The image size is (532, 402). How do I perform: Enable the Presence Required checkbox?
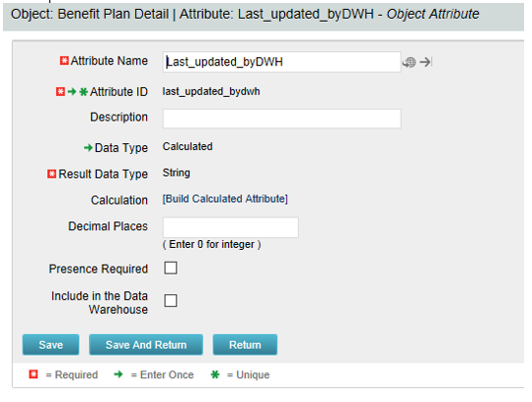pos(171,268)
